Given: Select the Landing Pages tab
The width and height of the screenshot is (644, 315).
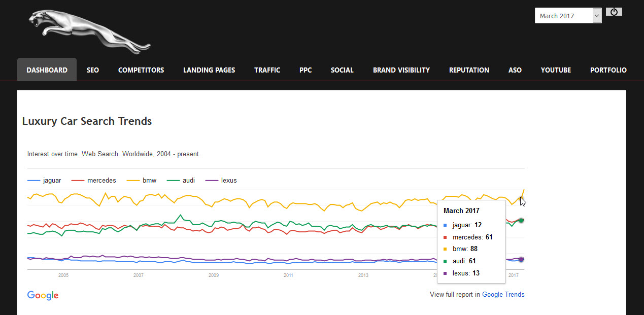Looking at the screenshot, I should [209, 70].
